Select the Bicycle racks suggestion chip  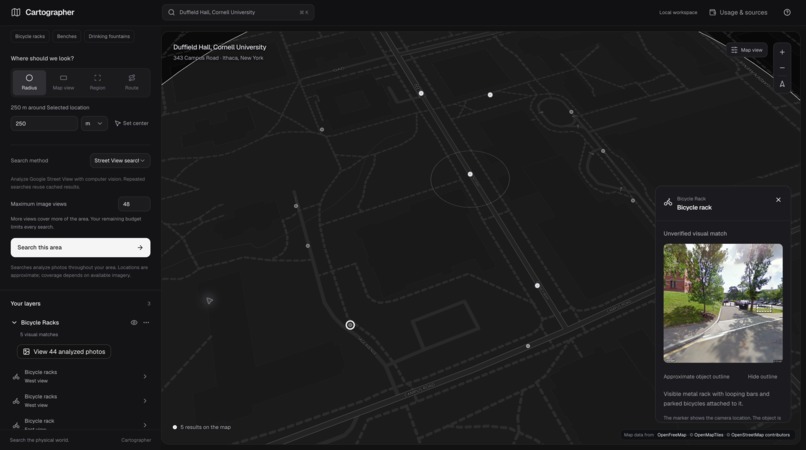coord(30,37)
